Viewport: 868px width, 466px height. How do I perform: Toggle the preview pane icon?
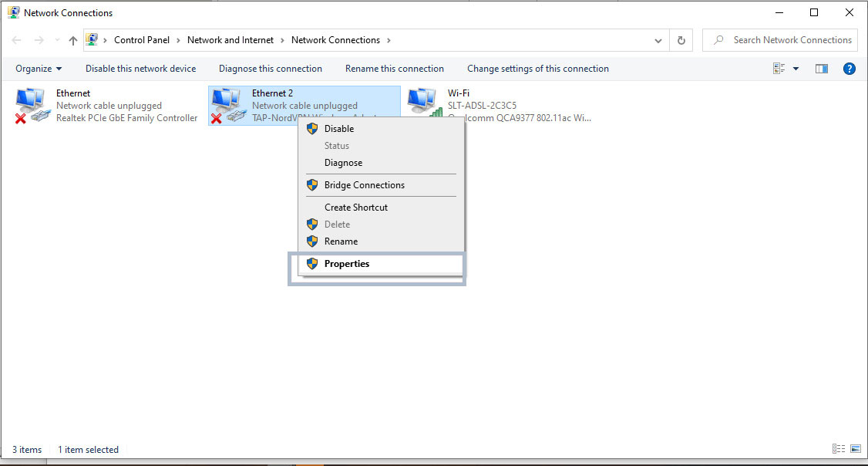(822, 69)
